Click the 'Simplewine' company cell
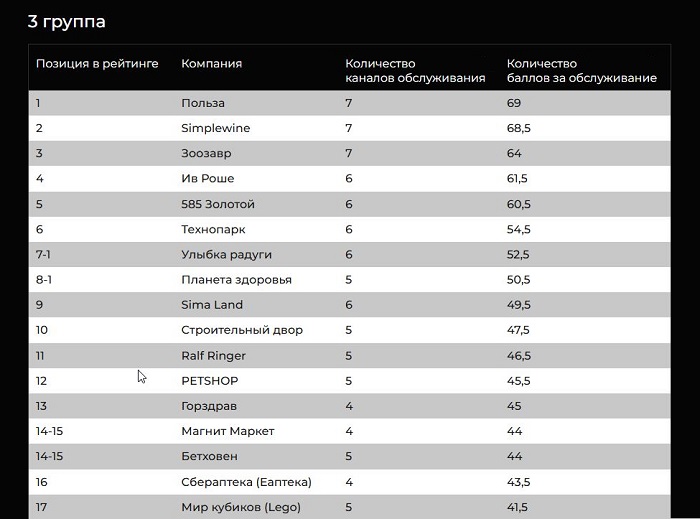The image size is (700, 519). pos(215,128)
